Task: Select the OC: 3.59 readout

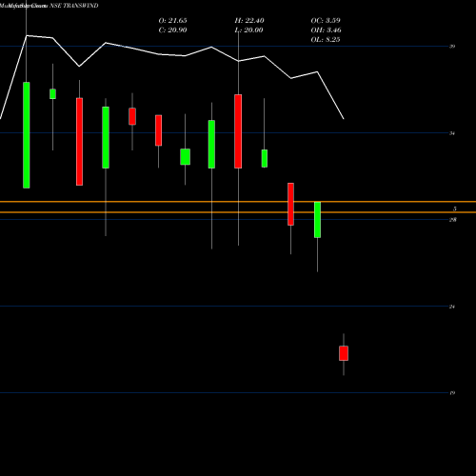Action: pyautogui.click(x=326, y=21)
